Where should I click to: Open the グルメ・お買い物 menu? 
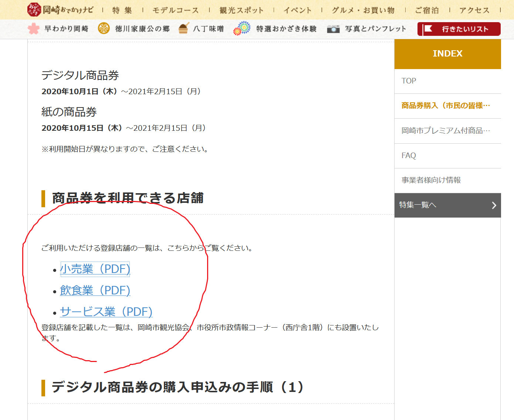363,10
